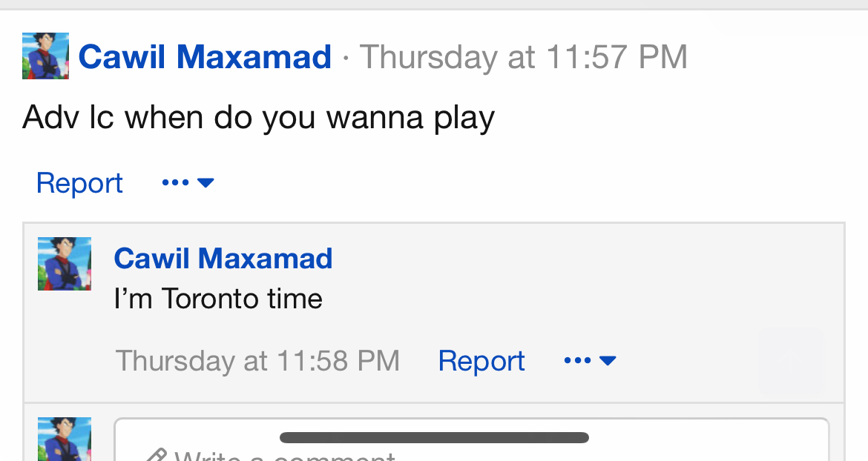Open Cawil Maxamad's profile from the post header
Image resolution: width=868 pixels, height=461 pixels.
(x=205, y=57)
